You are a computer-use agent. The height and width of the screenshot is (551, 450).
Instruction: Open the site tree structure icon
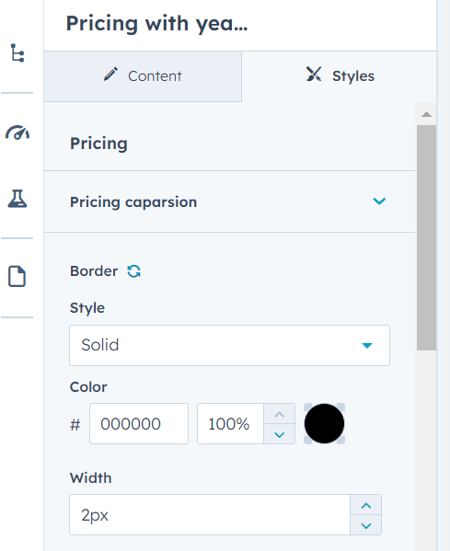[17, 53]
